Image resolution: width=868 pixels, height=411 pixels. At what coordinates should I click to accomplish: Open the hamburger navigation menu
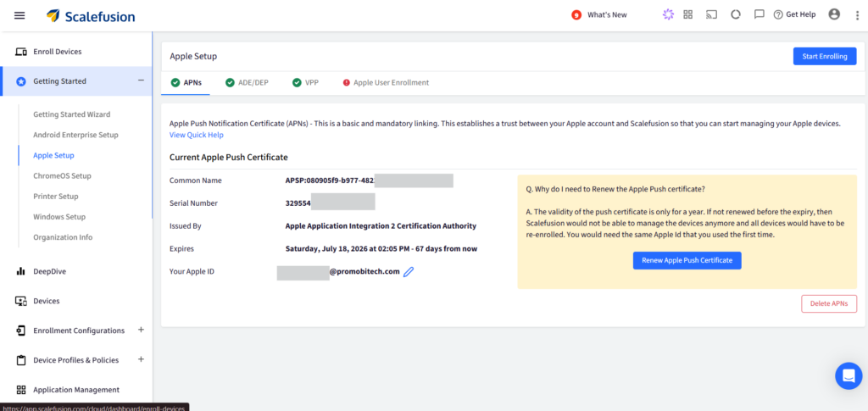[x=19, y=15]
